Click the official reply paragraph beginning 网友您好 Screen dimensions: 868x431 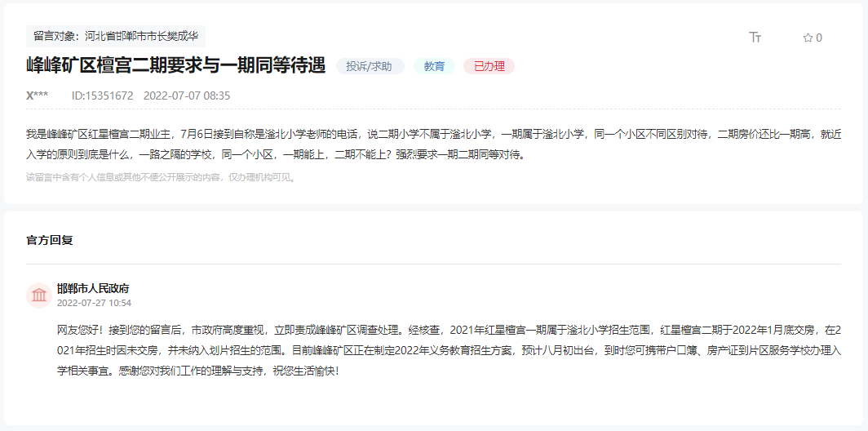[x=449, y=351]
